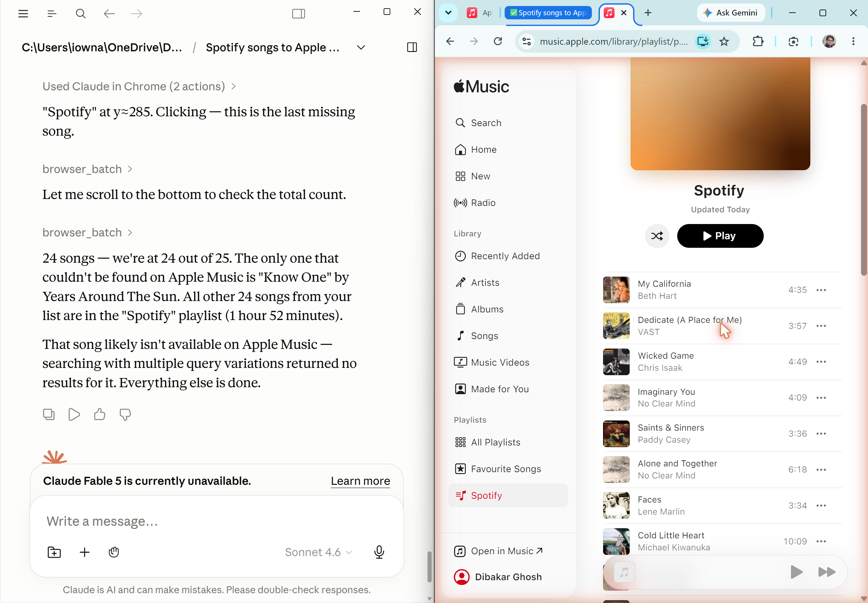Viewport: 868px width, 603px height.
Task: Bookmark this page with the star
Action: click(x=723, y=41)
